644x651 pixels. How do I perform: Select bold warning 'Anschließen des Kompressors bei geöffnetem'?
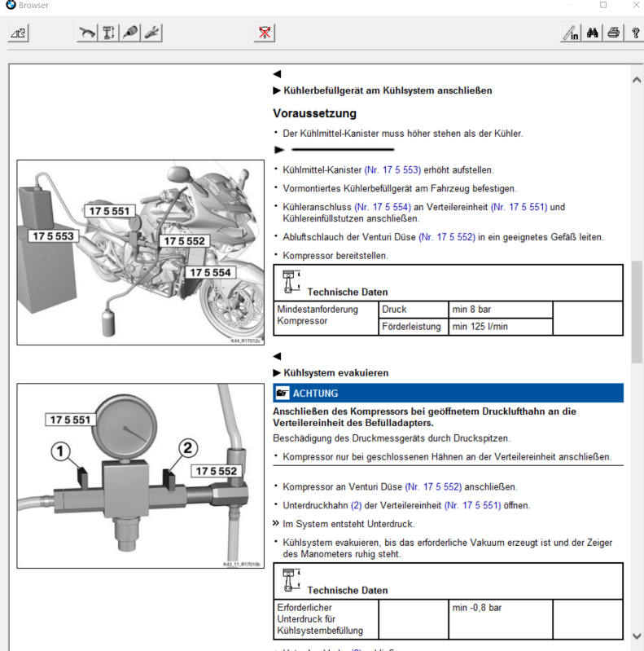pyautogui.click(x=424, y=417)
